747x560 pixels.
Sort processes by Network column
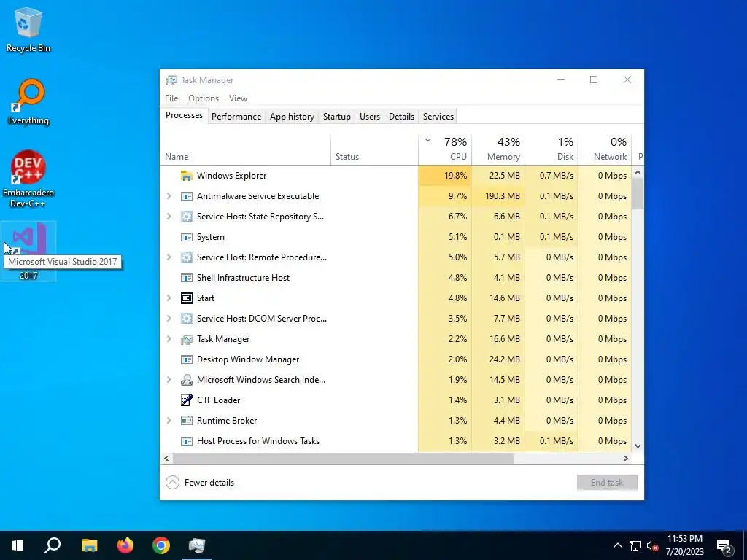click(x=605, y=149)
